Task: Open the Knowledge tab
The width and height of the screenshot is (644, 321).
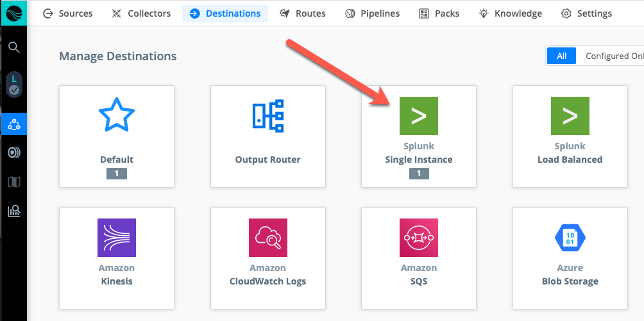Action: click(511, 13)
